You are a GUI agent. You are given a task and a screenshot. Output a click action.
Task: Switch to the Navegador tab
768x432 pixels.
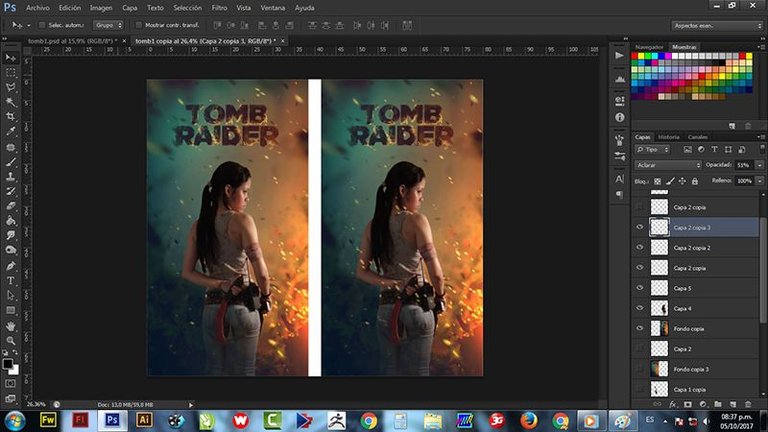649,47
